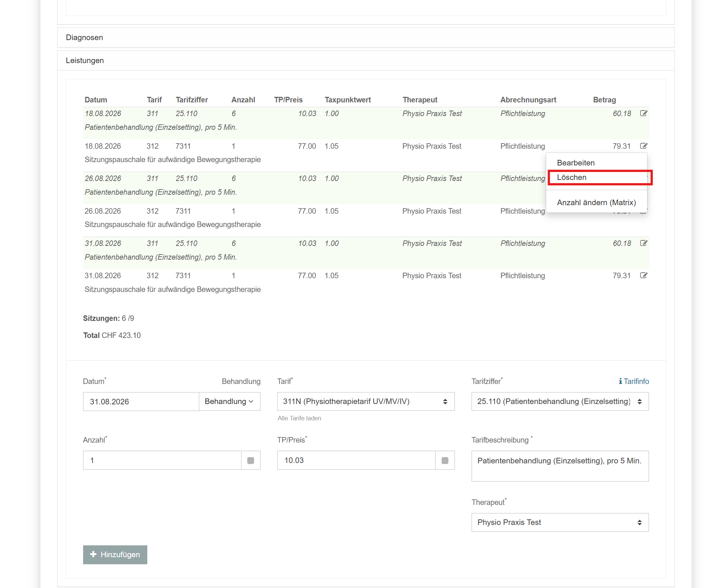
Task: Click the 79.31 amount in the 18.08.2026 row
Action: pos(622,146)
